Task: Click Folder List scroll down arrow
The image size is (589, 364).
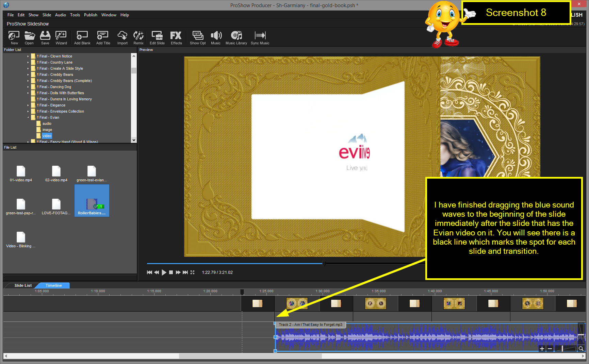Action: 134,140
